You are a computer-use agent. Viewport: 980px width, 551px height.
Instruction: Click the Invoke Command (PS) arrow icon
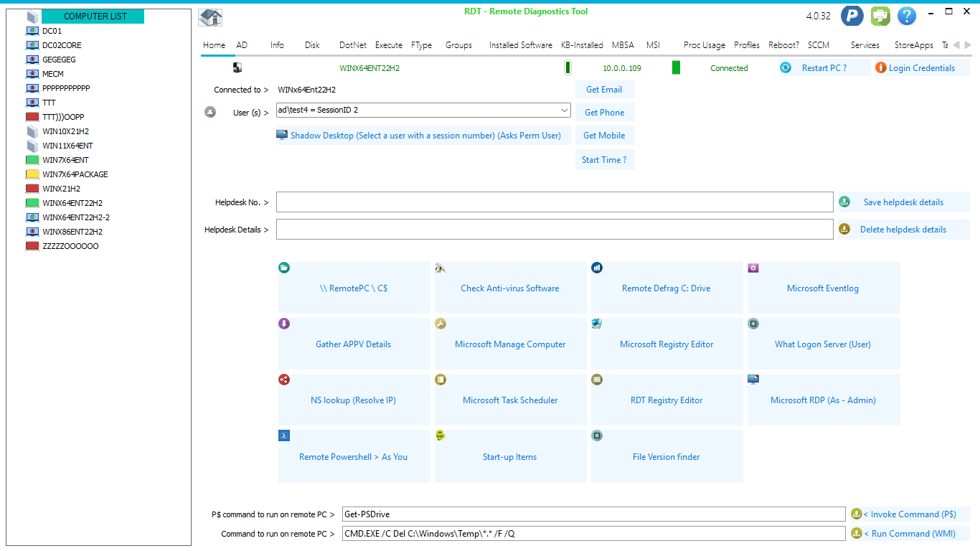pyautogui.click(x=856, y=514)
